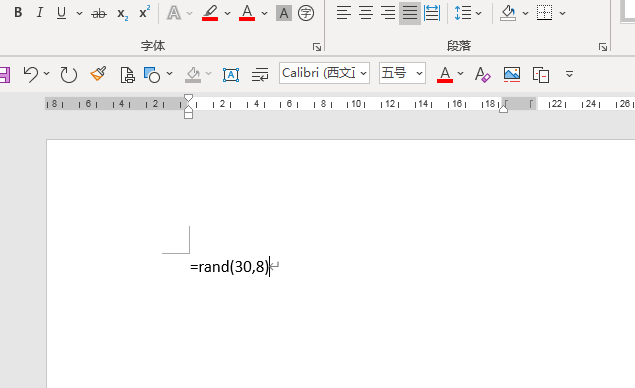Click Line and Paragraph Spacing icon
The height and width of the screenshot is (388, 635).
point(462,13)
